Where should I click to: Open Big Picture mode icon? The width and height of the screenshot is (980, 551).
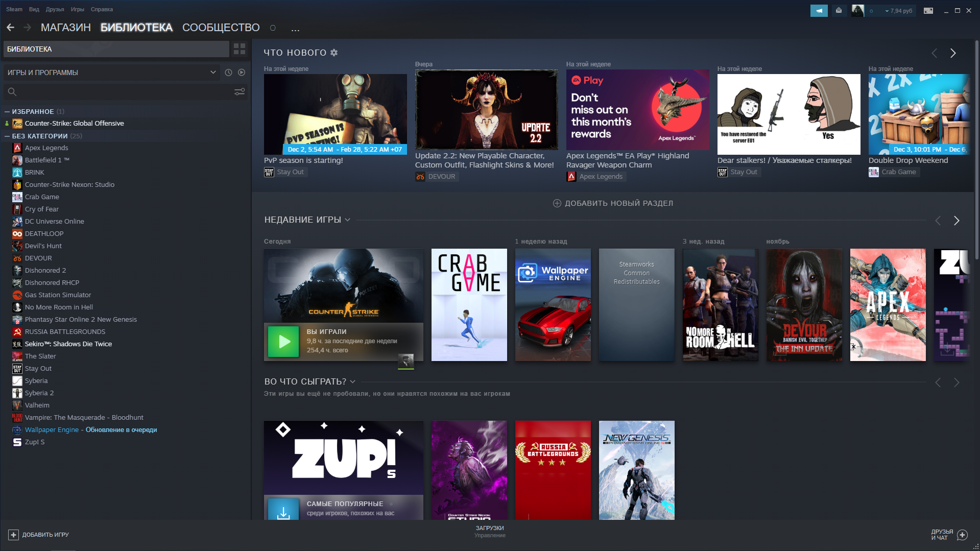928,11
